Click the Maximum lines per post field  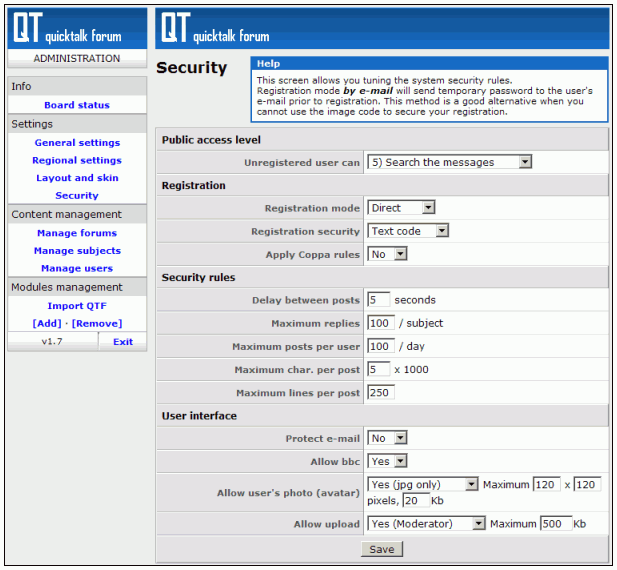point(380,392)
